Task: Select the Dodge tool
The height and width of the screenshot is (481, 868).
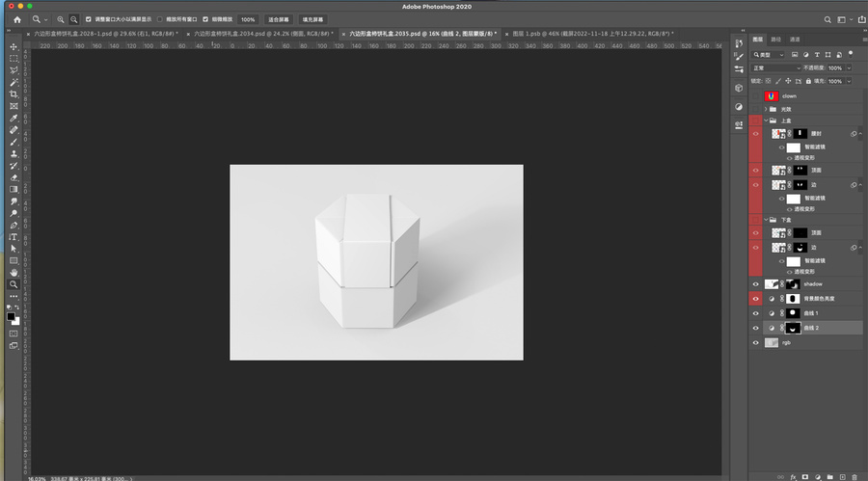Action: pyautogui.click(x=14, y=213)
